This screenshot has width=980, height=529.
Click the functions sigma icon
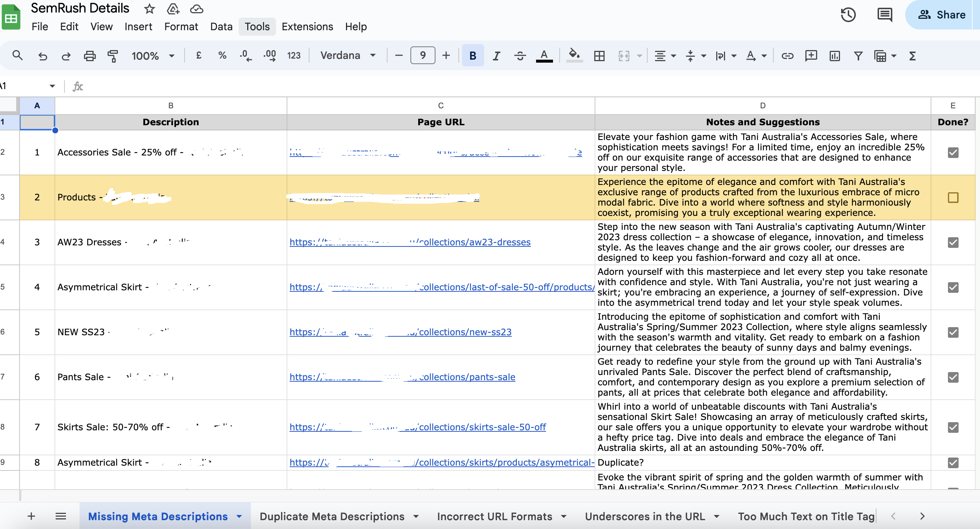912,56
